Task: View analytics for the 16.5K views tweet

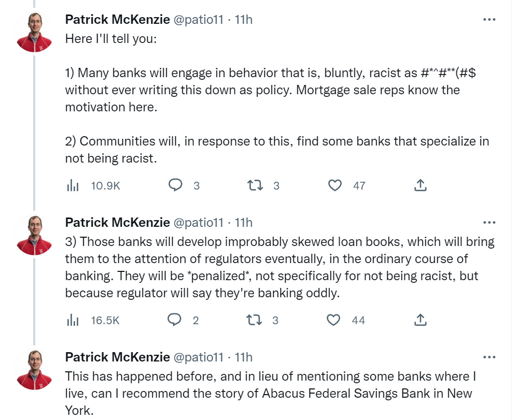Action: 72,320
